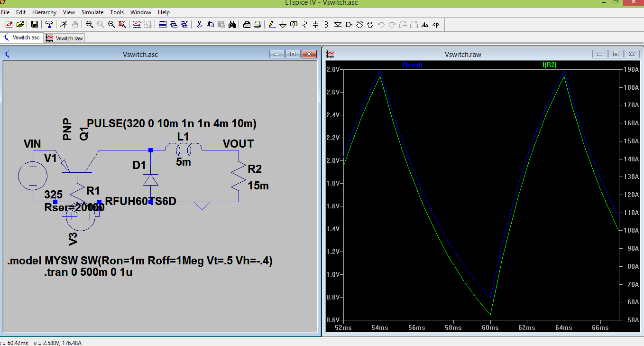The height and width of the screenshot is (346, 644).
Task: Click Cut scissors icon
Action: coord(199,24)
